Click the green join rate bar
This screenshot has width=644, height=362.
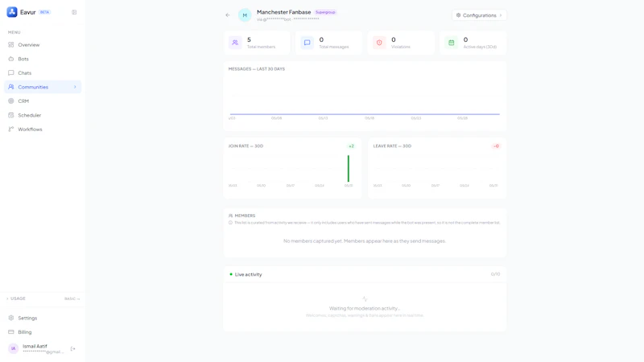tap(349, 169)
